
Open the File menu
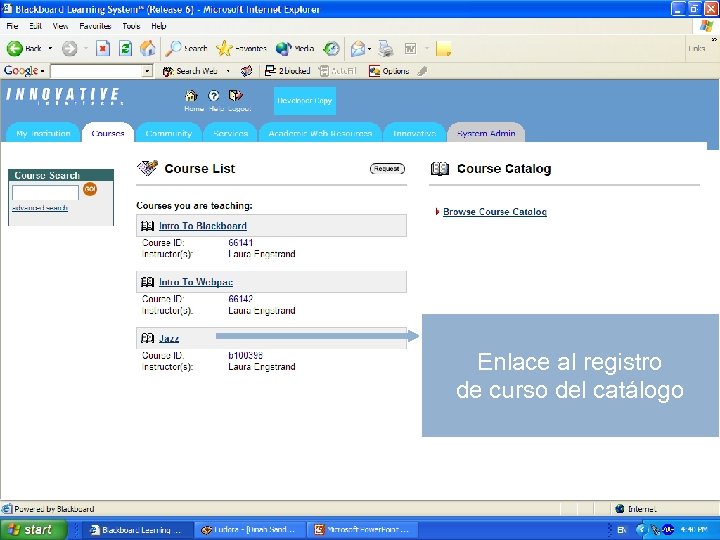(x=12, y=26)
